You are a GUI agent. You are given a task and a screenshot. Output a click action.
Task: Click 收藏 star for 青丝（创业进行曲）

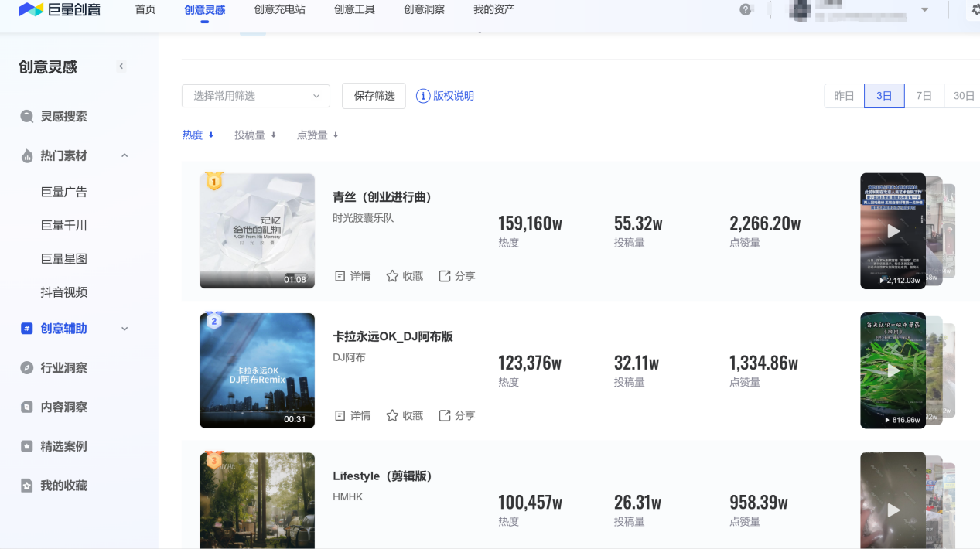pyautogui.click(x=392, y=276)
